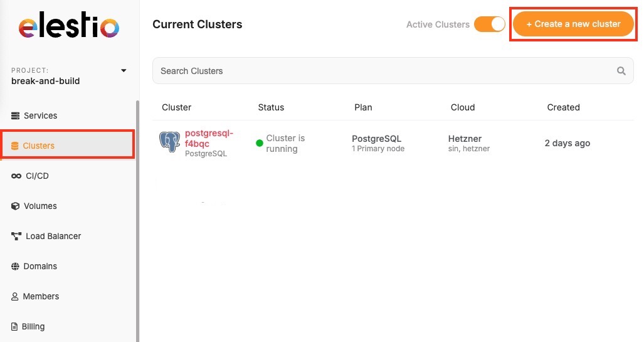Click the Services sidebar icon
Screen dimensions: 644x342
coord(16,116)
